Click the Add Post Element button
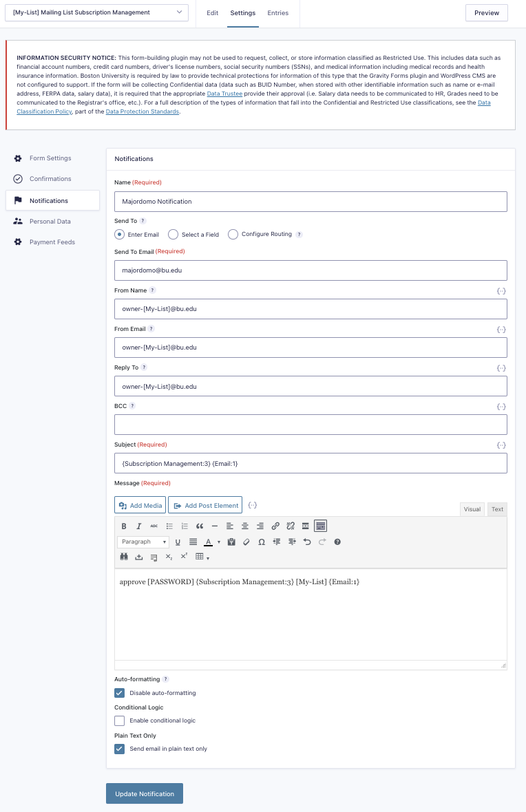 [205, 505]
